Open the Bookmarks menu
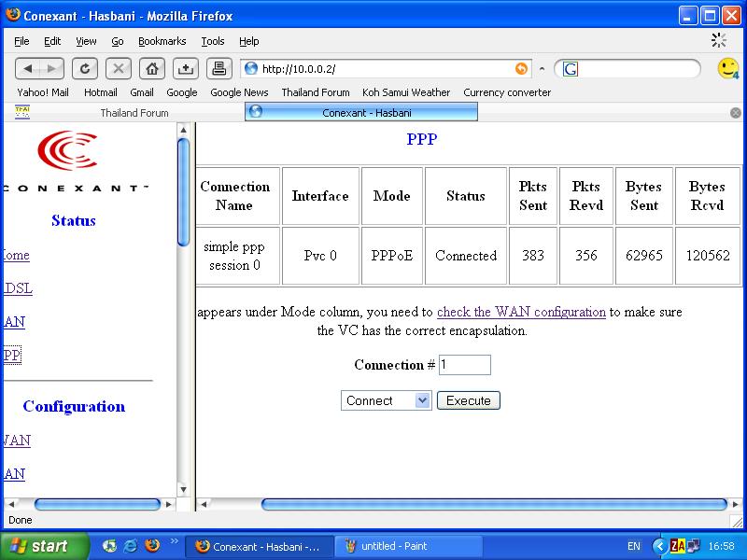Viewport: 747px width, 560px height. tap(162, 41)
